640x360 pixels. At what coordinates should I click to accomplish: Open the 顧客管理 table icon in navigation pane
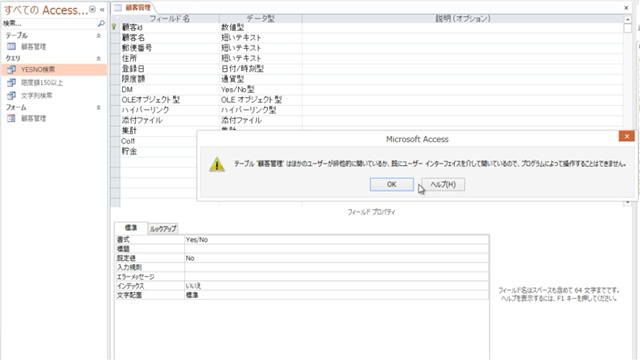pyautogui.click(x=11, y=47)
